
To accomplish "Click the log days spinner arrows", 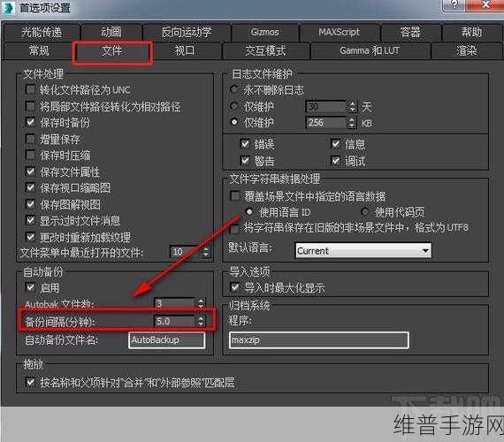I will coord(352,106).
